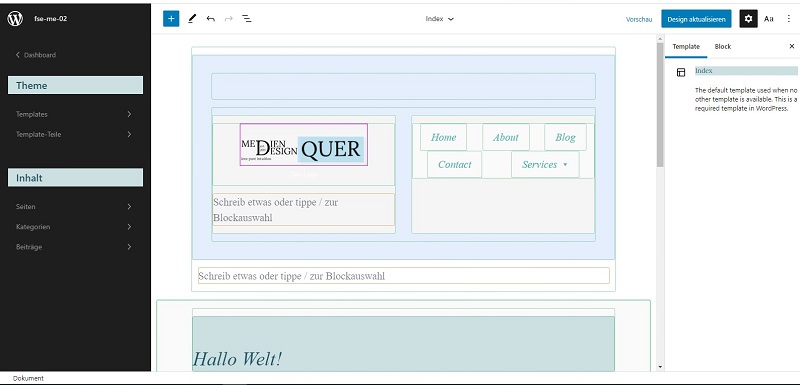The width and height of the screenshot is (800, 385).
Task: Open the global Styles Aa icon
Action: click(x=769, y=19)
